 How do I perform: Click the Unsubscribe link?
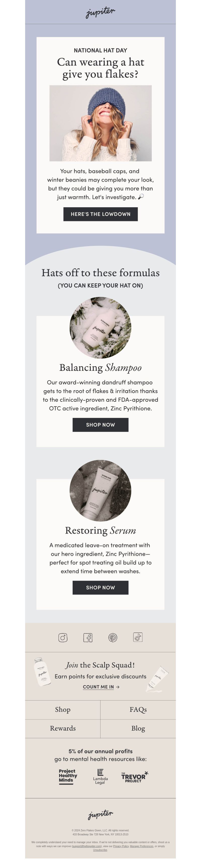(100, 850)
